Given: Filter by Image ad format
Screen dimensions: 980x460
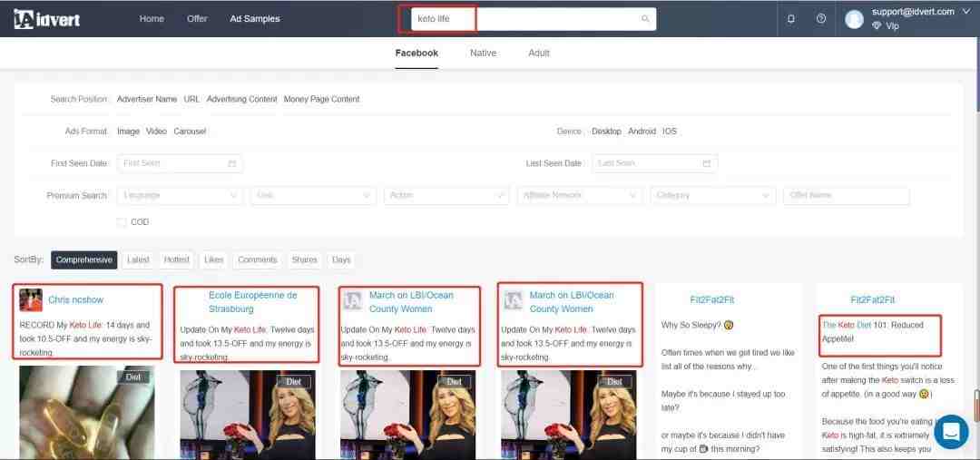Looking at the screenshot, I should [x=128, y=132].
